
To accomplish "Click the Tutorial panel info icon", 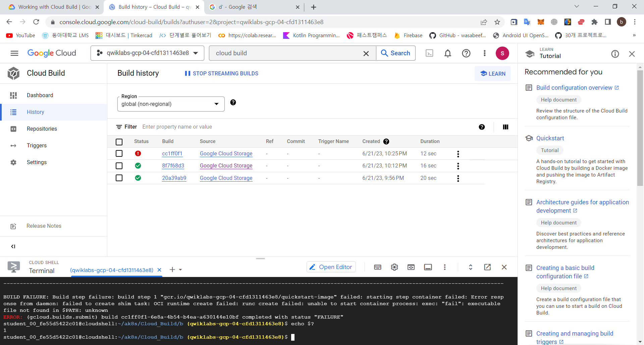I will click(x=615, y=54).
